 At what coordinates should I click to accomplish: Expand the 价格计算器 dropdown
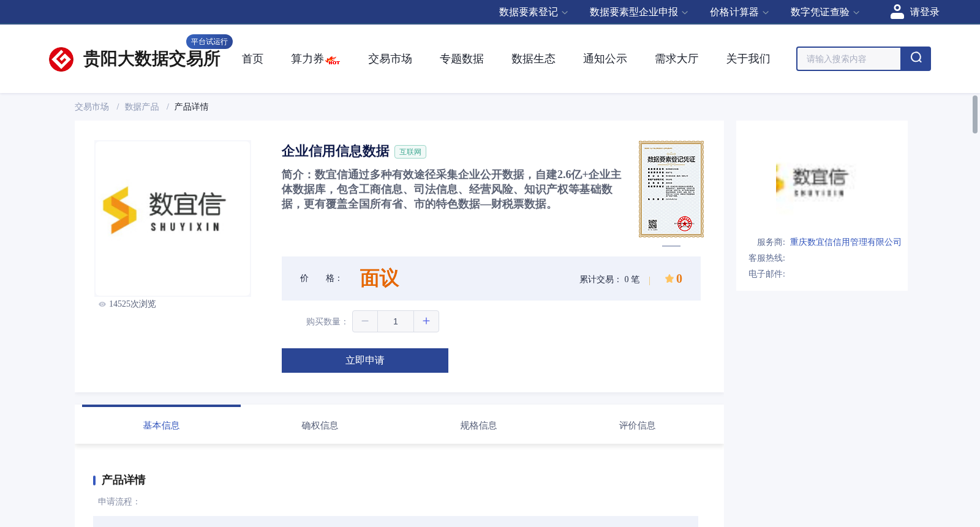(x=739, y=12)
